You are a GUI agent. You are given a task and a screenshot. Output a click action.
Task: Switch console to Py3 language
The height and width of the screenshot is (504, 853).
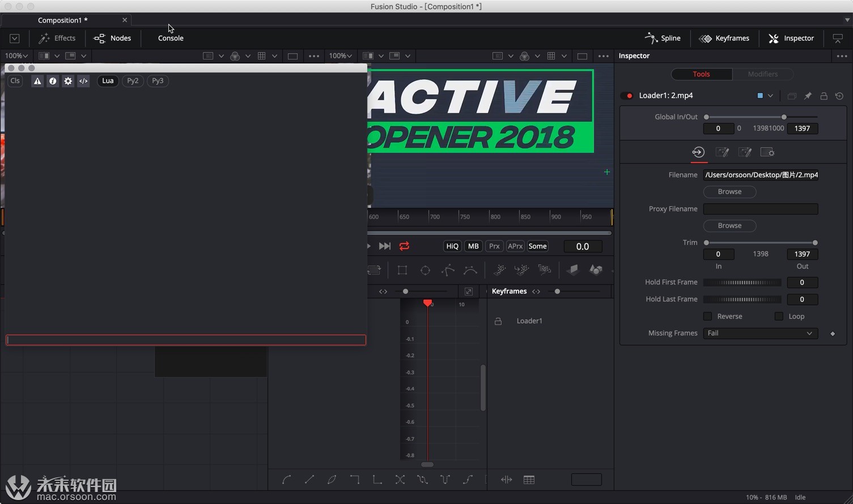coord(158,81)
